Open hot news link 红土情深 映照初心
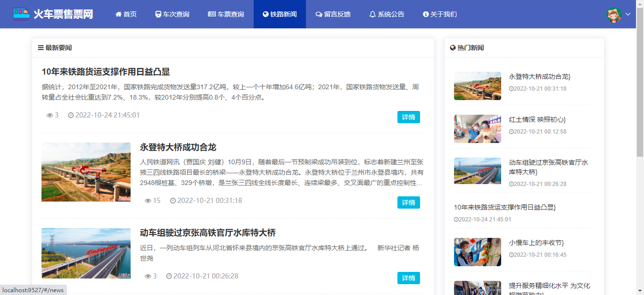 coord(537,119)
